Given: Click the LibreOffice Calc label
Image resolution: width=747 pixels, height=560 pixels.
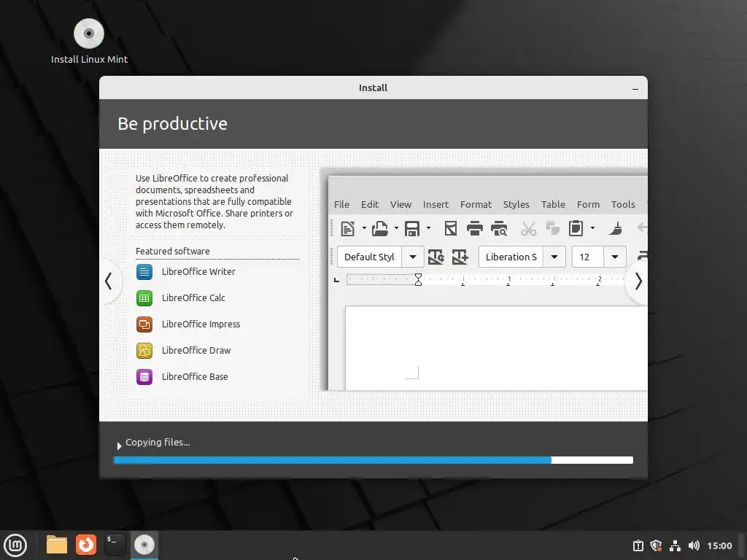Looking at the screenshot, I should [x=193, y=298].
